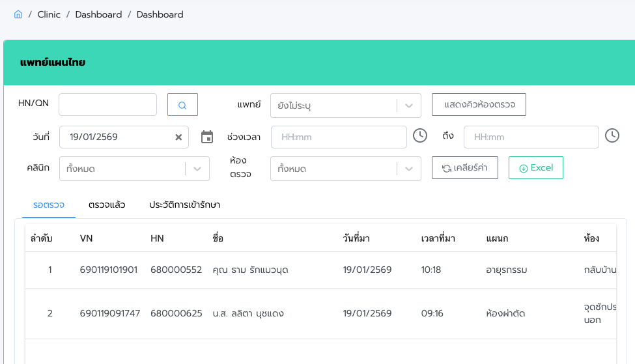This screenshot has height=364, width=635.
Task: Clear the date with the X icon
Action: pos(178,137)
